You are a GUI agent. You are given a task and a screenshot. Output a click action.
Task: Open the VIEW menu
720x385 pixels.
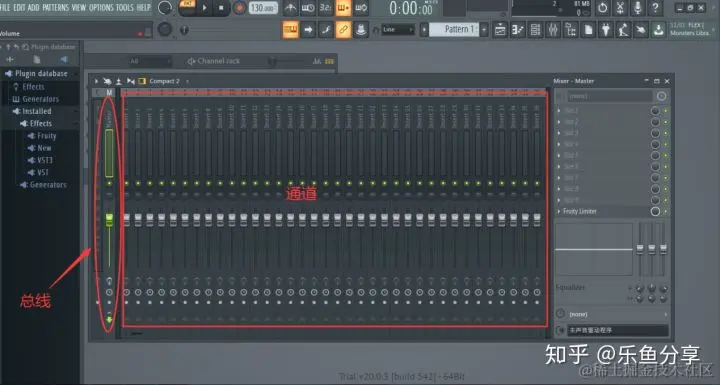79,7
